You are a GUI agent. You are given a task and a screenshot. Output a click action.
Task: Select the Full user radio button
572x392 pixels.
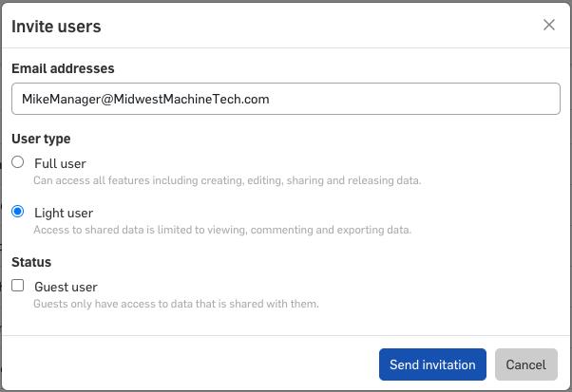18,162
